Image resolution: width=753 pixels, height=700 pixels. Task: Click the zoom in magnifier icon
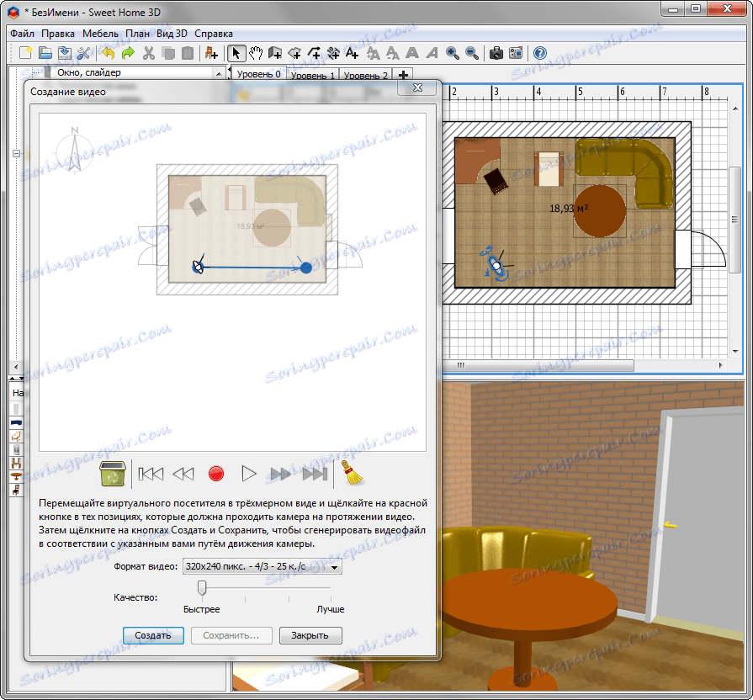(x=453, y=53)
